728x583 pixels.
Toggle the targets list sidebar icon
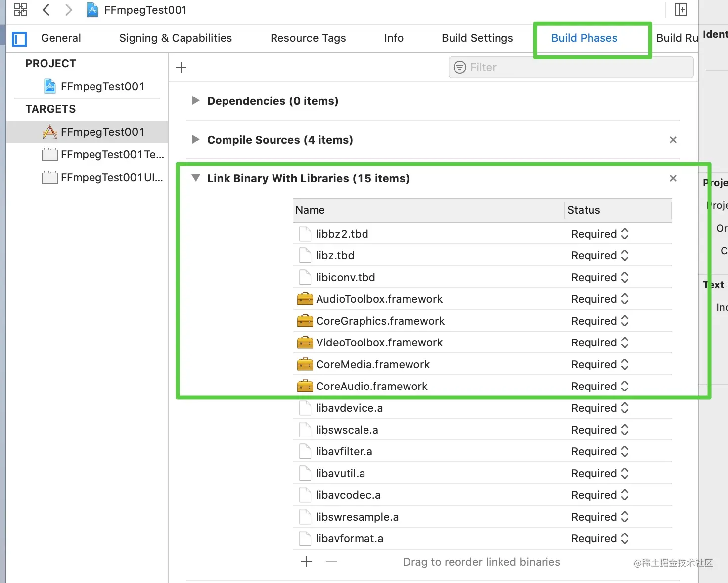pyautogui.click(x=19, y=39)
